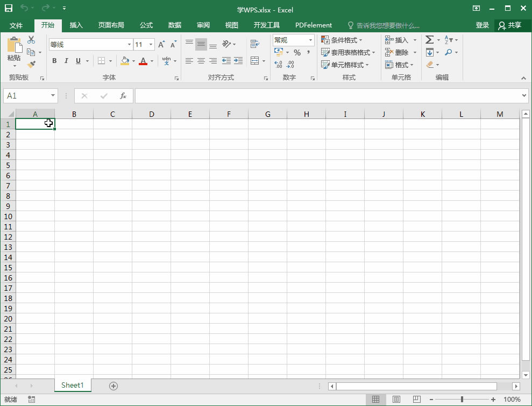Viewport: 532px width, 406px height.
Task: Click the Font Color icon
Action: pos(143,61)
